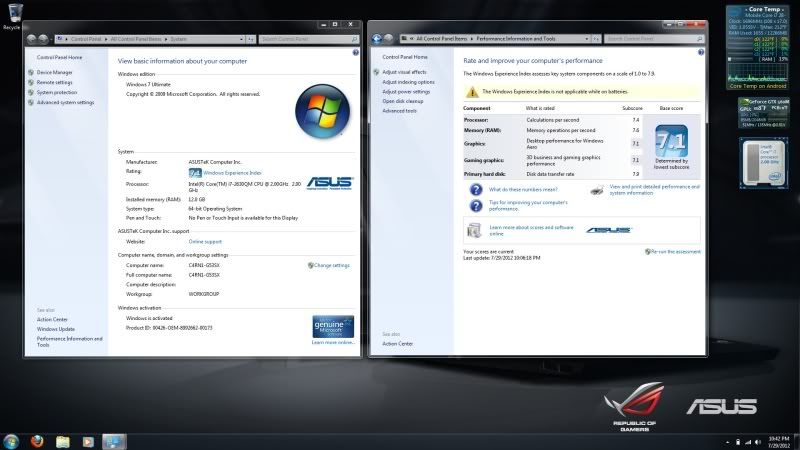This screenshot has width=800, height=450.
Task: Click forward arrow in System window
Action: [x=43, y=39]
